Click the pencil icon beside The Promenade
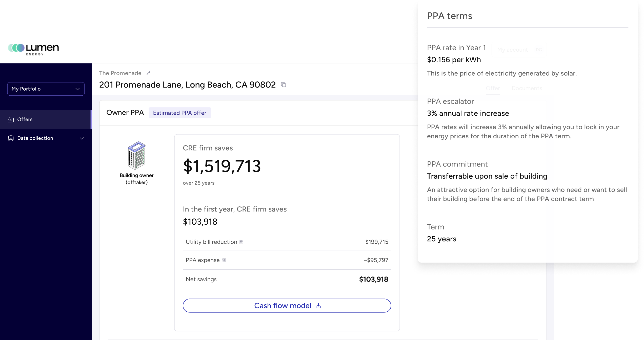 tap(149, 73)
